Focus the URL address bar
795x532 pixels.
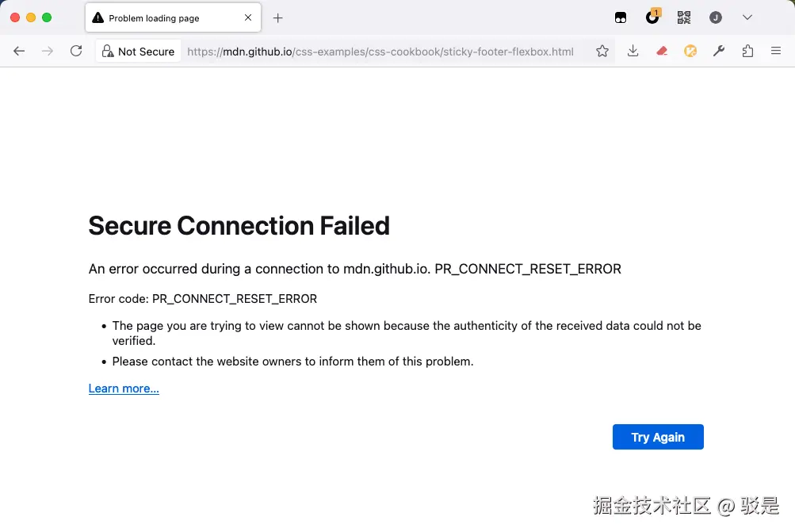click(380, 52)
